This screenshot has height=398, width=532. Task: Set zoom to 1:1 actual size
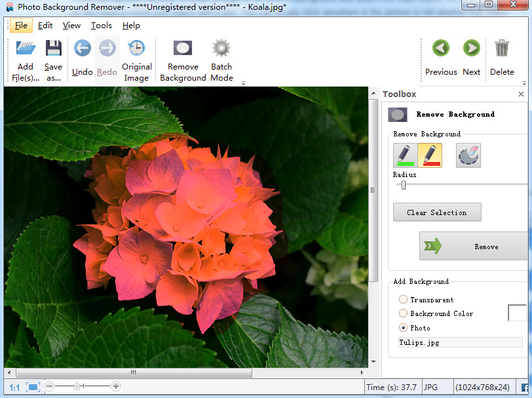[14, 388]
